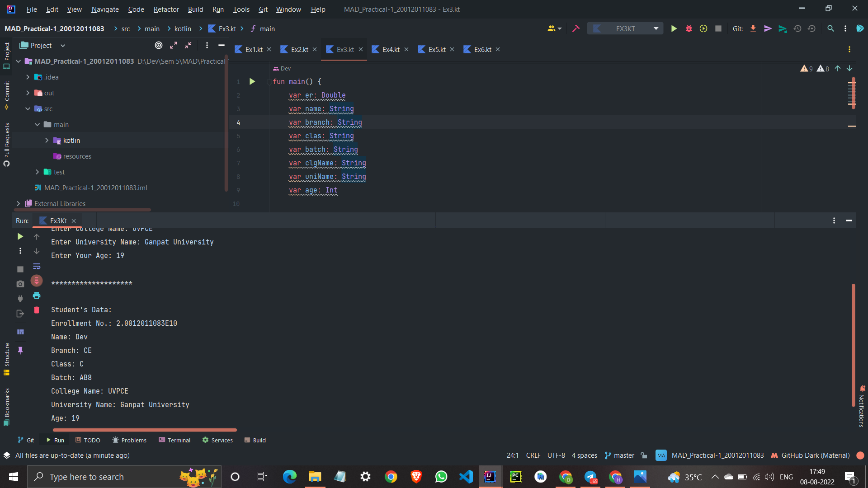Run the EX3KT configuration from the toolbar
Viewport: 868px width, 488px height.
(674, 28)
